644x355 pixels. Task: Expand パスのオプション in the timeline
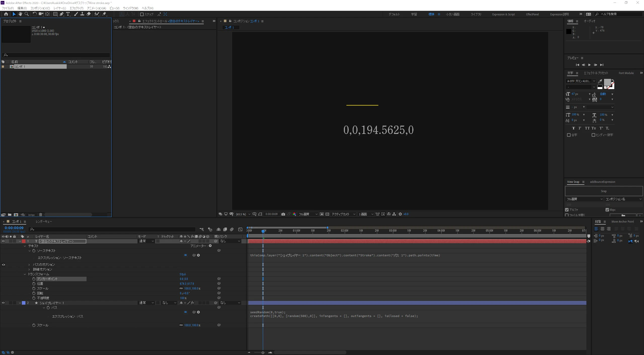click(x=29, y=265)
